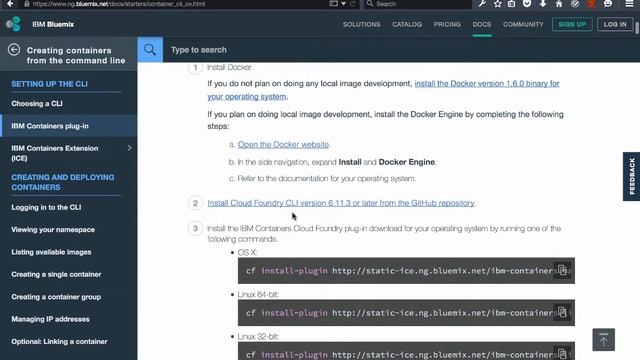Go to the browser home page
The height and width of the screenshot is (360, 640).
click(559, 4)
